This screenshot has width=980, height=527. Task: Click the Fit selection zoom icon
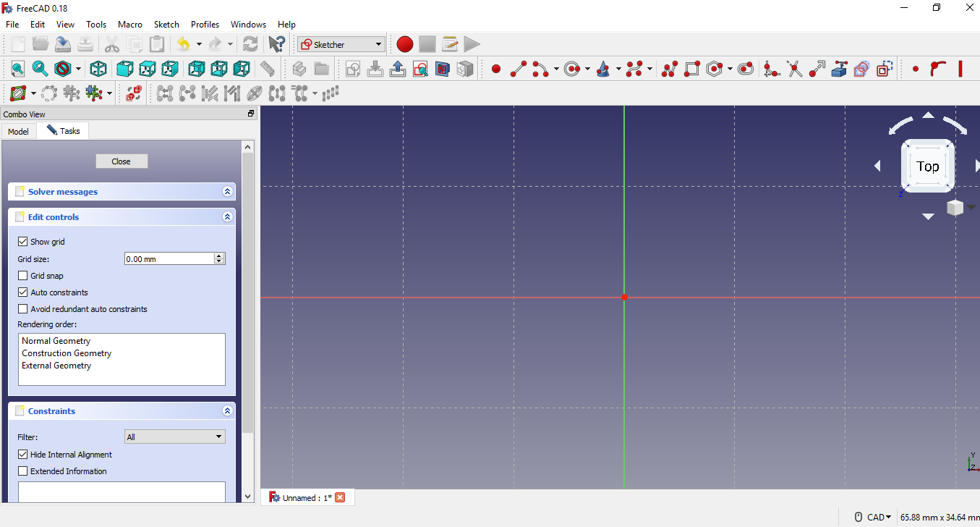pyautogui.click(x=40, y=69)
